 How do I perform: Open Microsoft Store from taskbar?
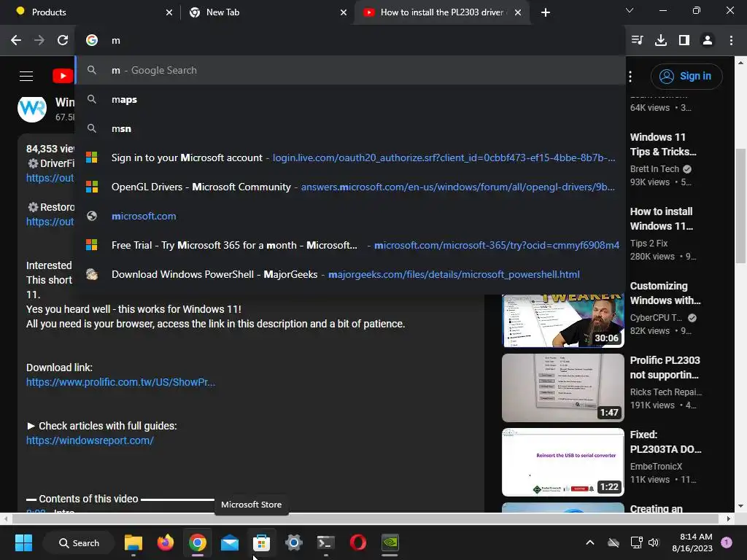point(262,542)
